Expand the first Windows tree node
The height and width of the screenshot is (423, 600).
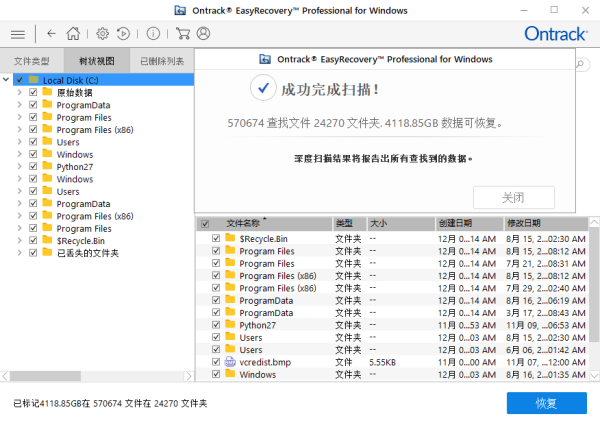pos(19,154)
